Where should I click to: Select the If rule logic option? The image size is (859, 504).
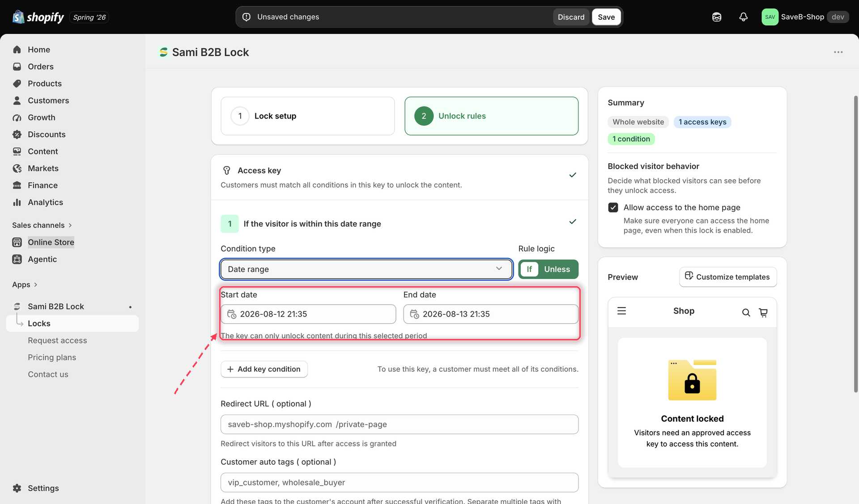pos(529,269)
